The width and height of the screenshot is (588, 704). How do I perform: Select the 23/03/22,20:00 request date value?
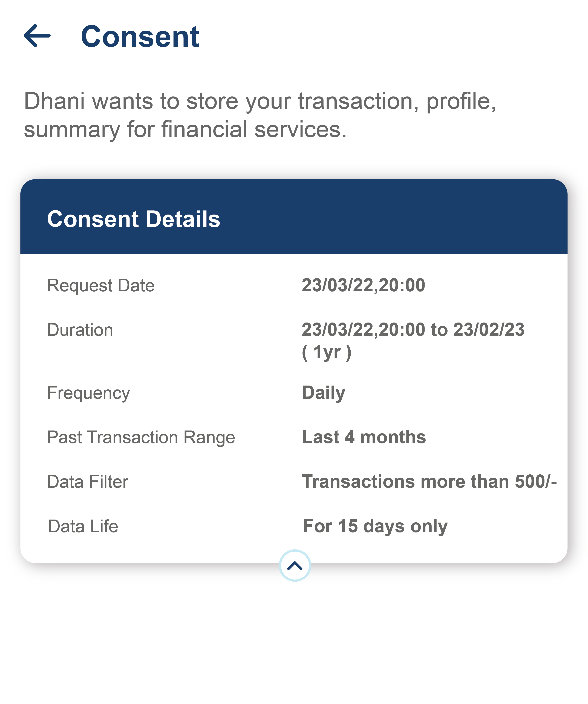(364, 285)
